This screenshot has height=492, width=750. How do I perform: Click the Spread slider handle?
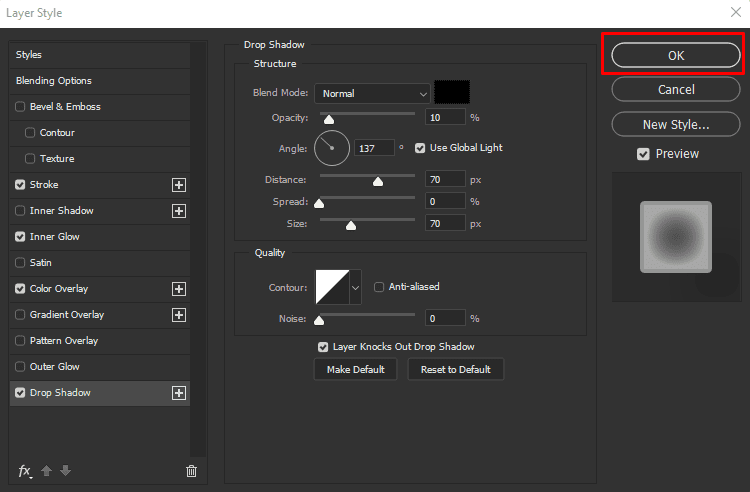pos(319,203)
